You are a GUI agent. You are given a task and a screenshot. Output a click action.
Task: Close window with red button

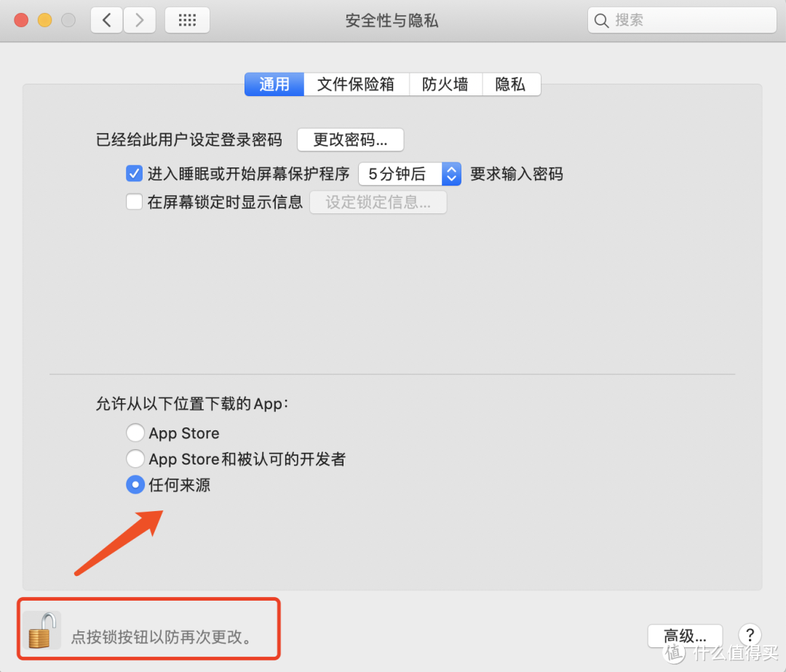coord(21,20)
